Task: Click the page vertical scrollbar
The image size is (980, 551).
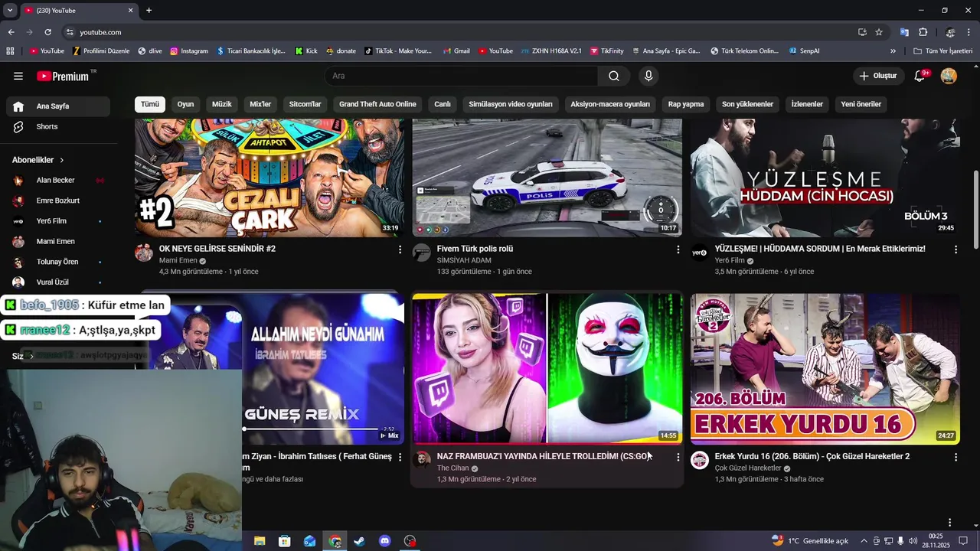Action: (x=975, y=208)
